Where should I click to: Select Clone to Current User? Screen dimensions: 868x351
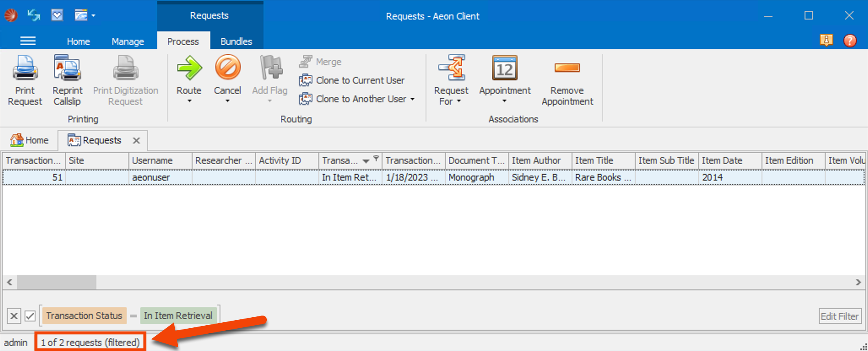tap(360, 80)
